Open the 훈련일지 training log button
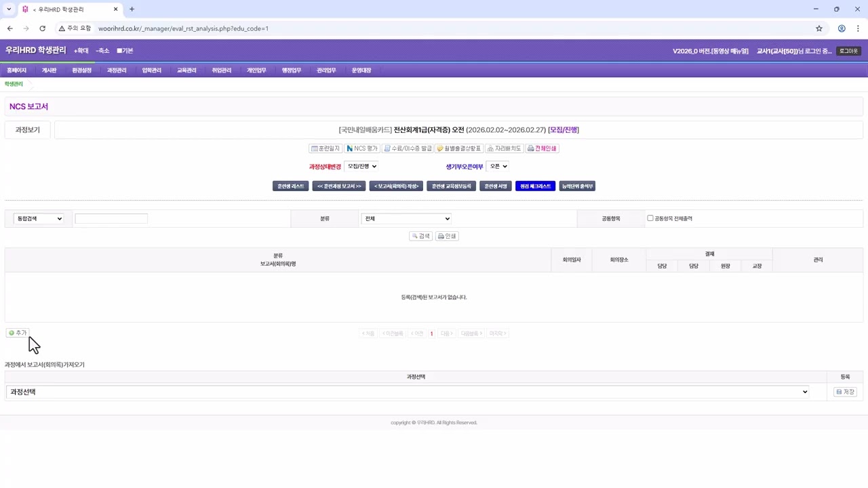868x488 pixels. (325, 148)
